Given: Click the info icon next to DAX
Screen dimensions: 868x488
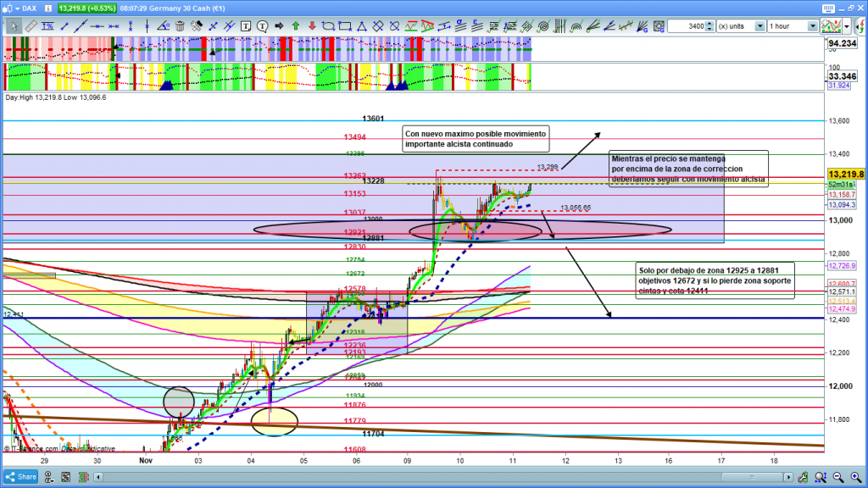Looking at the screenshot, I should [x=49, y=8].
